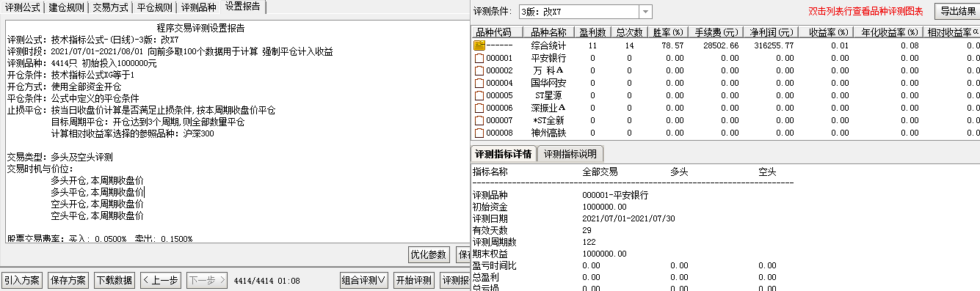The image size is (980, 291).
Task: Sort by the 品种名称 column header
Action: [x=548, y=32]
